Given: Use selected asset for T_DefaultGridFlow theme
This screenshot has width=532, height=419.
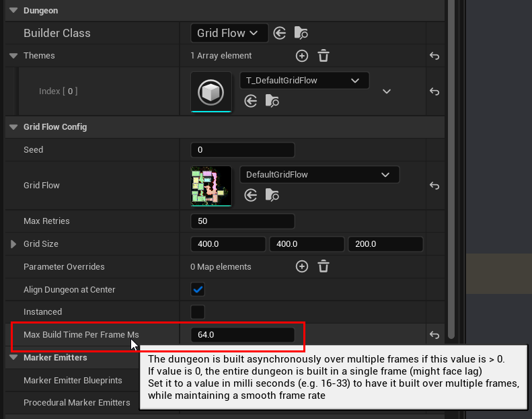Looking at the screenshot, I should coord(251,101).
